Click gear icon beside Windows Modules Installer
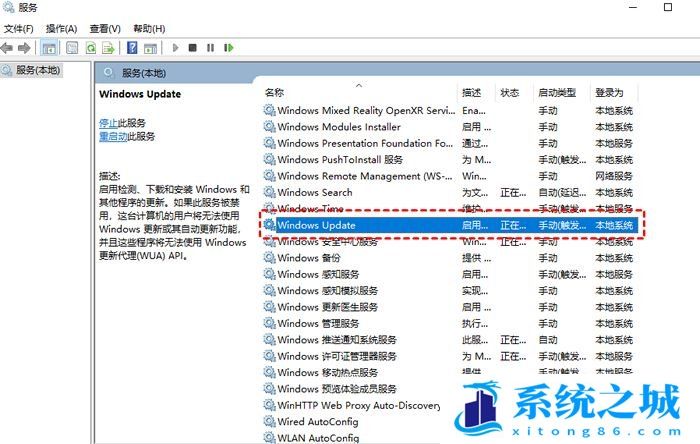The width and height of the screenshot is (700, 444). 269,126
